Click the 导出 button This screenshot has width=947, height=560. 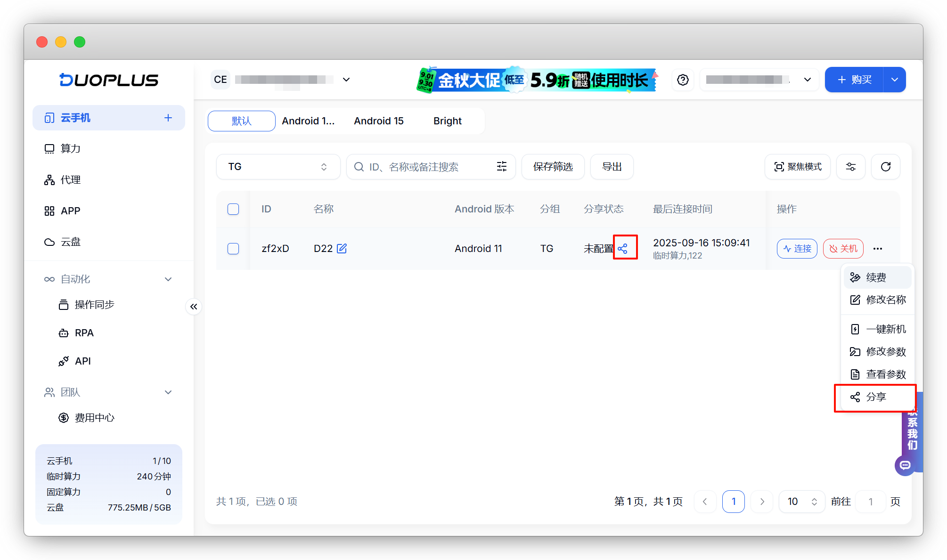(612, 167)
